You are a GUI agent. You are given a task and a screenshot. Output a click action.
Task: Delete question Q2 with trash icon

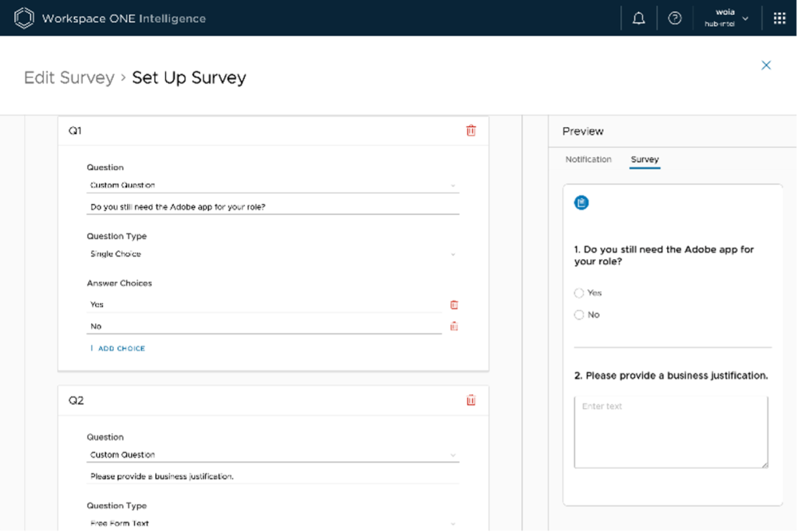point(471,400)
